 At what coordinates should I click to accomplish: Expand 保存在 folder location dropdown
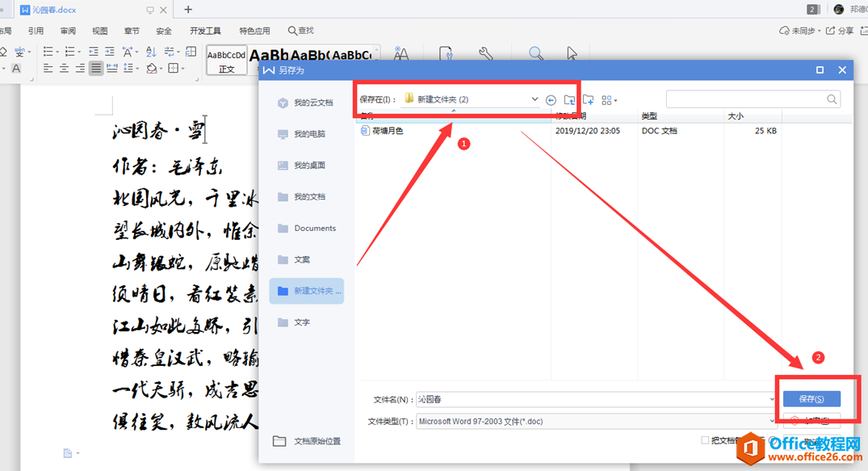click(535, 99)
